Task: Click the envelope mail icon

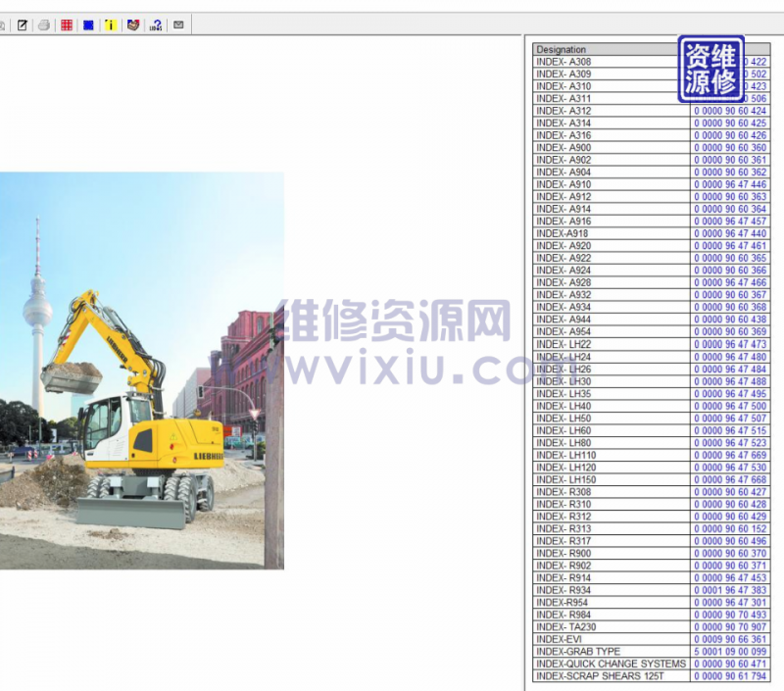Action: pos(178,25)
